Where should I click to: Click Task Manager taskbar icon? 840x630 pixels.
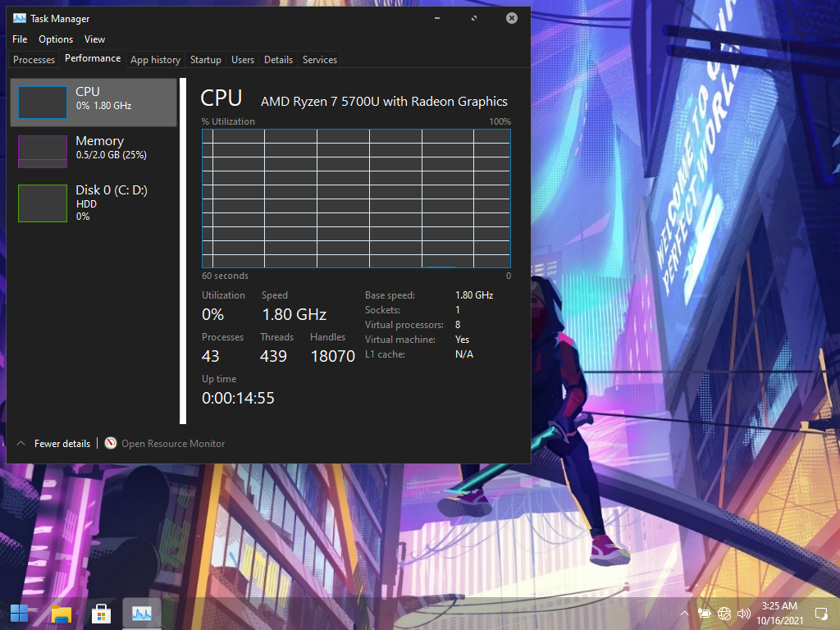(142, 614)
